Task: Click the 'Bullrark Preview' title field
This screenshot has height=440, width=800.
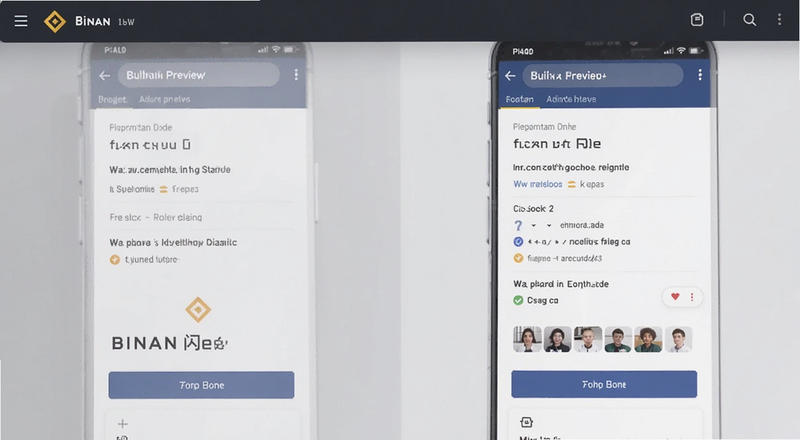Action: coord(199,75)
